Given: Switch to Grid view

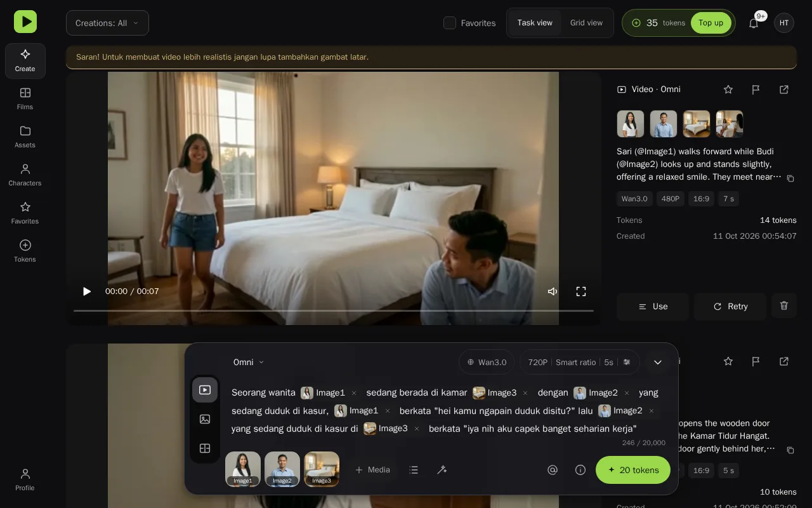Looking at the screenshot, I should (x=586, y=23).
